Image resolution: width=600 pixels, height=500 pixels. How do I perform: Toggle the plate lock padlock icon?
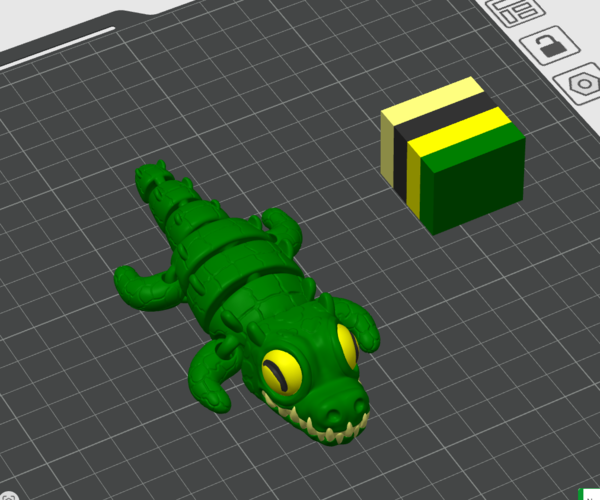(x=549, y=46)
